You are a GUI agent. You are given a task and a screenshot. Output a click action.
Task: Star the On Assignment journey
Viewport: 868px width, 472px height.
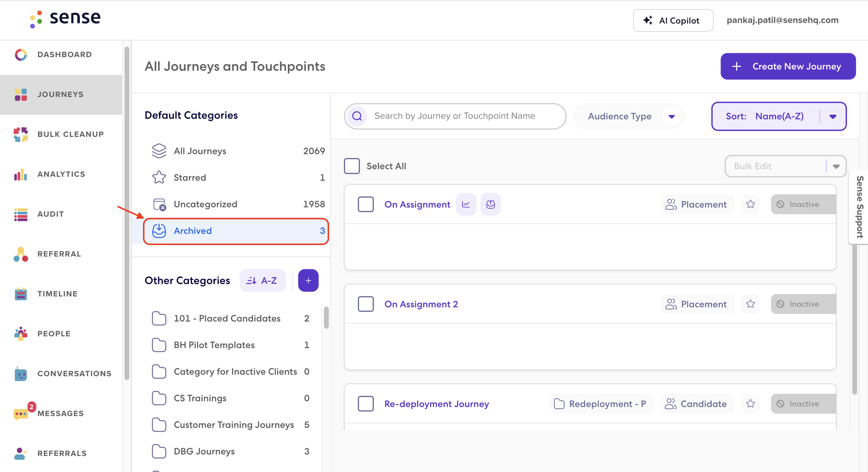[x=750, y=204]
